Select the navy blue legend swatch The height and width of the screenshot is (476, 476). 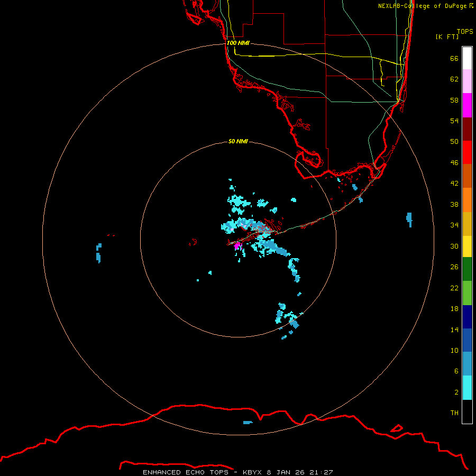tap(467, 317)
